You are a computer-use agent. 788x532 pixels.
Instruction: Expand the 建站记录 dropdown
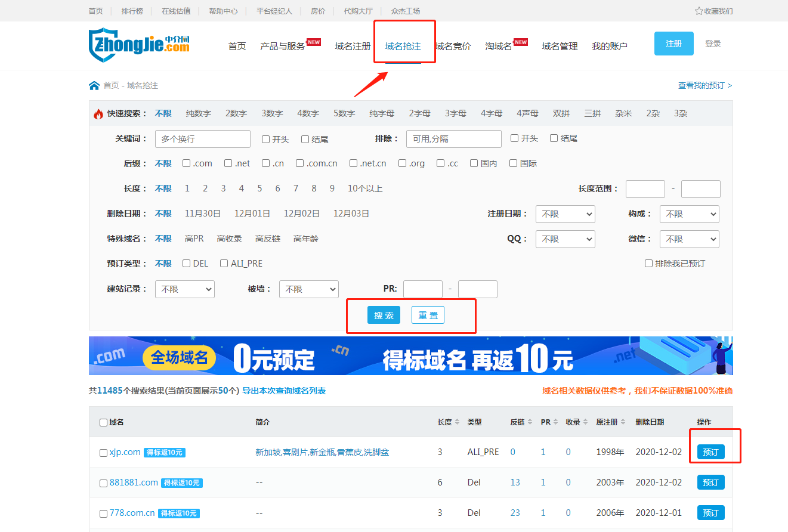point(184,289)
